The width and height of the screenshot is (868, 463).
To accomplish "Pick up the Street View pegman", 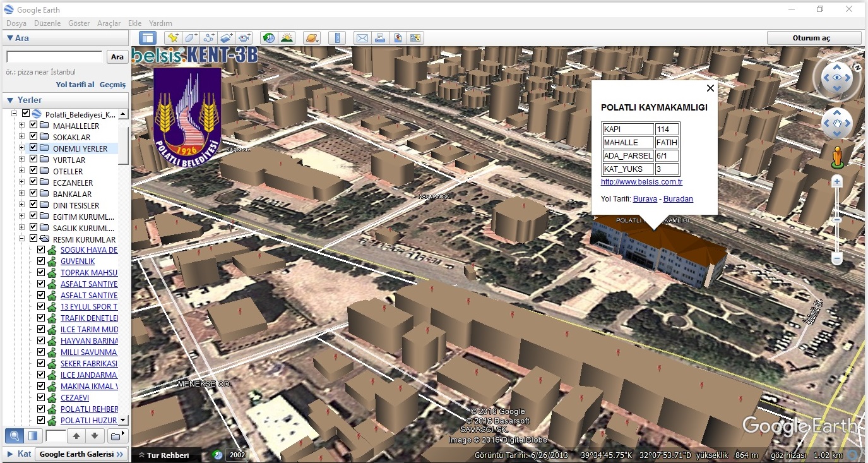I will 837,157.
